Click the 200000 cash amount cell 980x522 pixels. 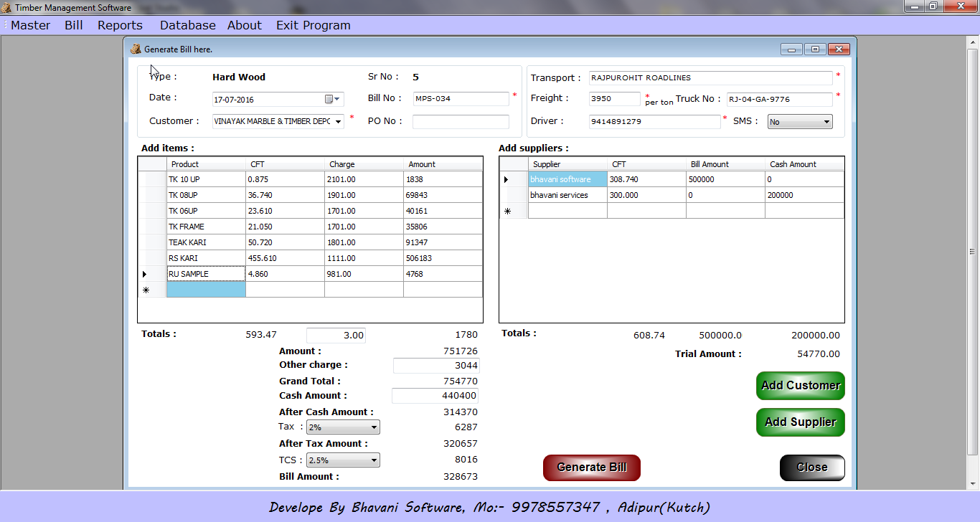pos(804,195)
